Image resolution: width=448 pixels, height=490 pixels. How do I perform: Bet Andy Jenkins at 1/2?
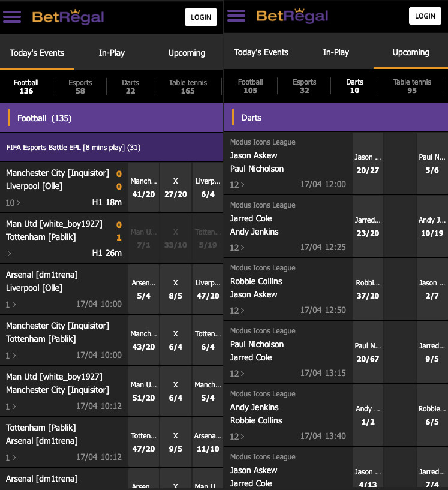coord(368,415)
